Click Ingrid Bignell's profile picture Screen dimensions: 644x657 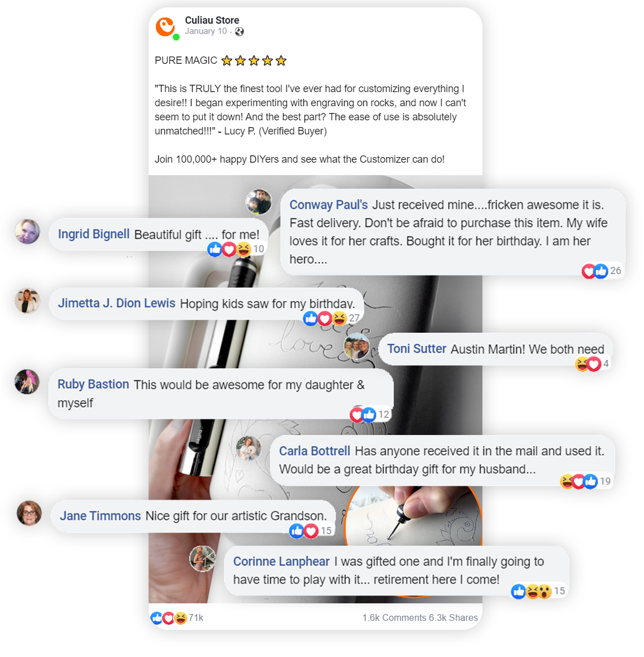pyautogui.click(x=27, y=231)
